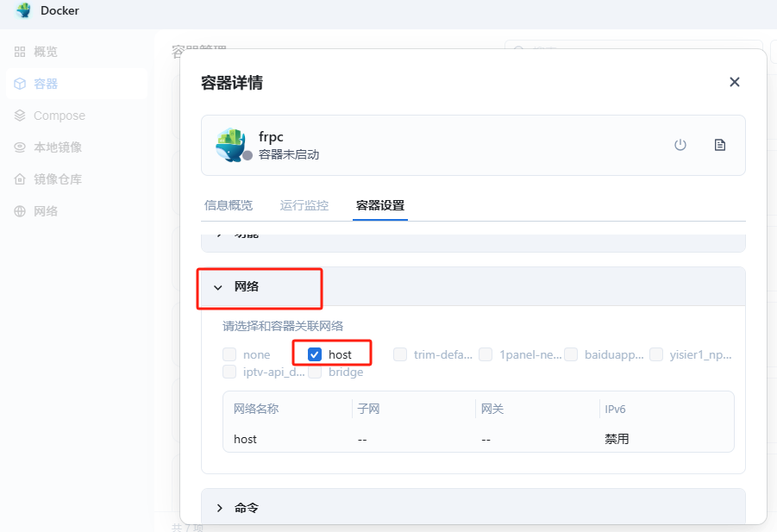Click the frpc container whale image
The height and width of the screenshot is (532, 777).
coord(231,145)
